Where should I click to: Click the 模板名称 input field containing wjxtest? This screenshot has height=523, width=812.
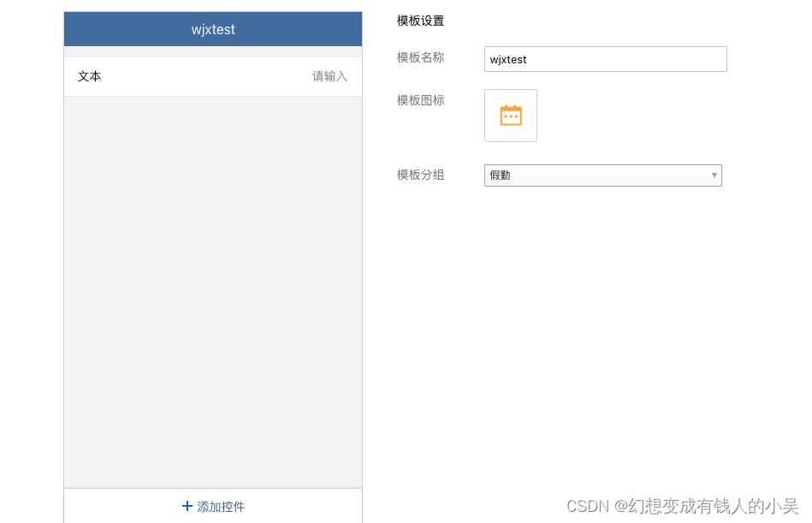(606, 59)
